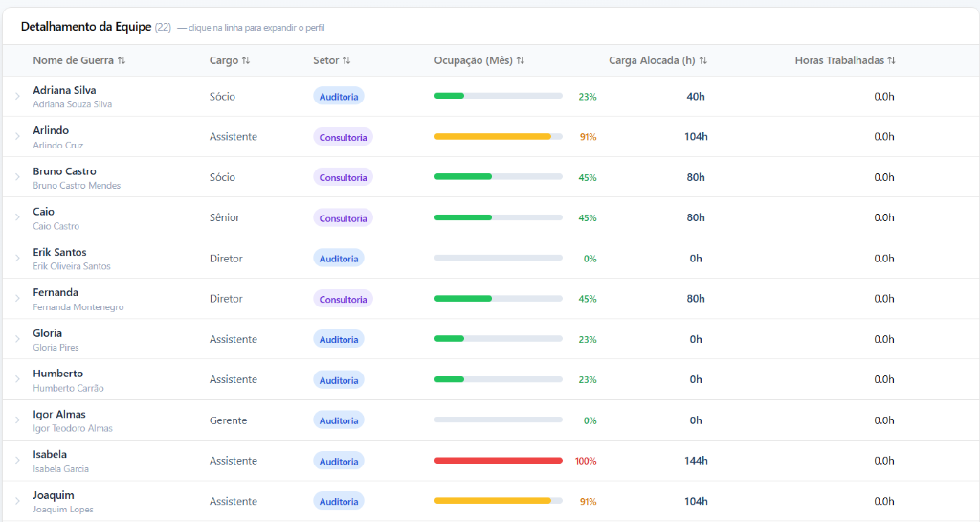The image size is (980, 522).
Task: Expand Humberto row chevron
Action: point(17,379)
